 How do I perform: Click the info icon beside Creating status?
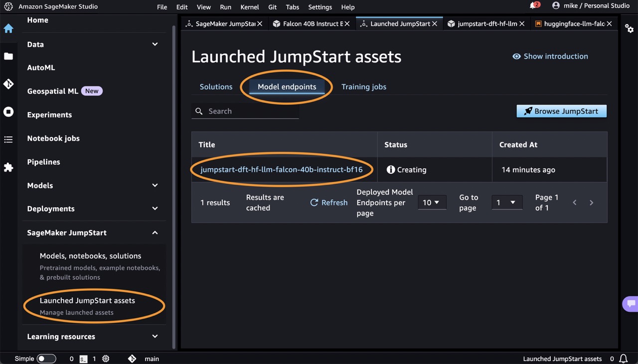coord(391,170)
